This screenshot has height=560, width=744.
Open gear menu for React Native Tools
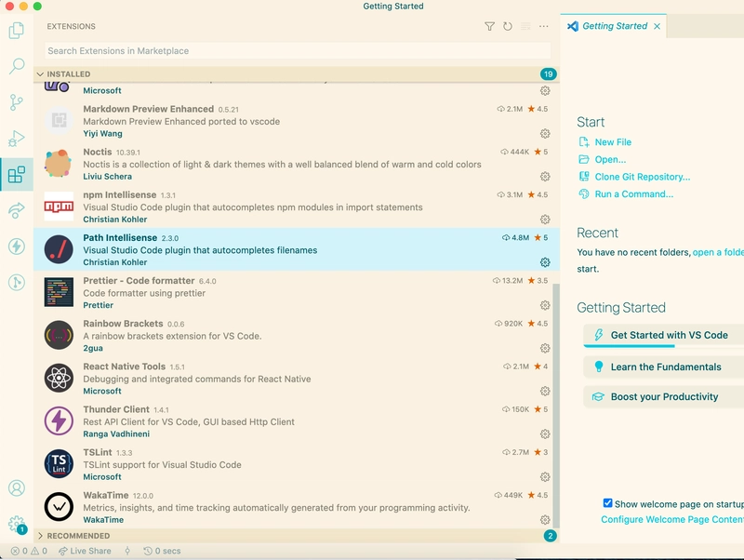coord(545,391)
